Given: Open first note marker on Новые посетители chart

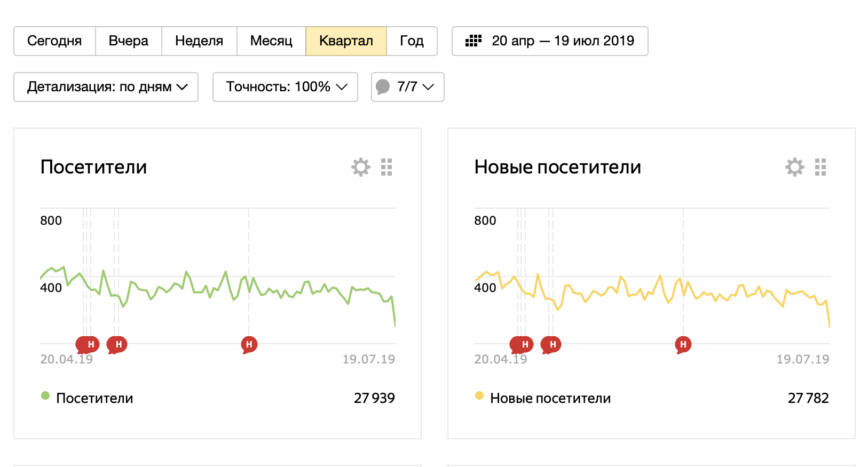Looking at the screenshot, I should pyautogui.click(x=521, y=345).
